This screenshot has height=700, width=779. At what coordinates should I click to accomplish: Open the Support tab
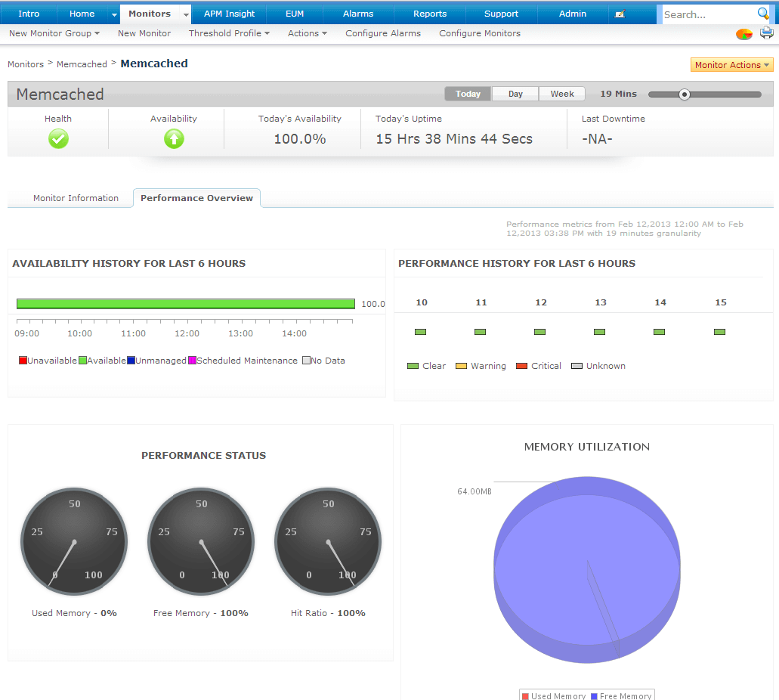point(501,14)
